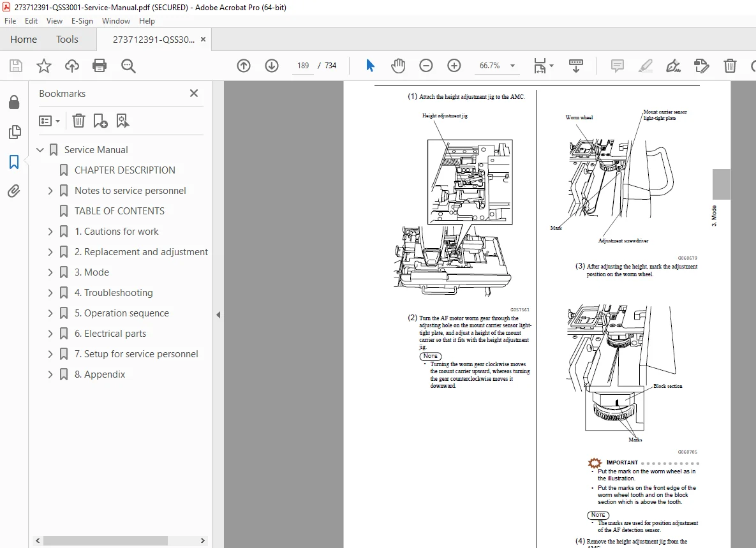Viewport: 756px width, 548px height.
Task: Switch to the Tools tab
Action: [67, 40]
